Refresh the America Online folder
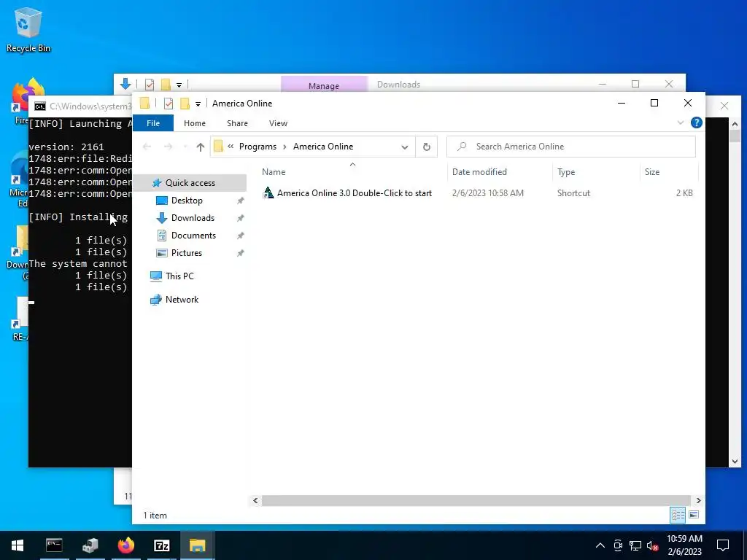 pos(427,147)
